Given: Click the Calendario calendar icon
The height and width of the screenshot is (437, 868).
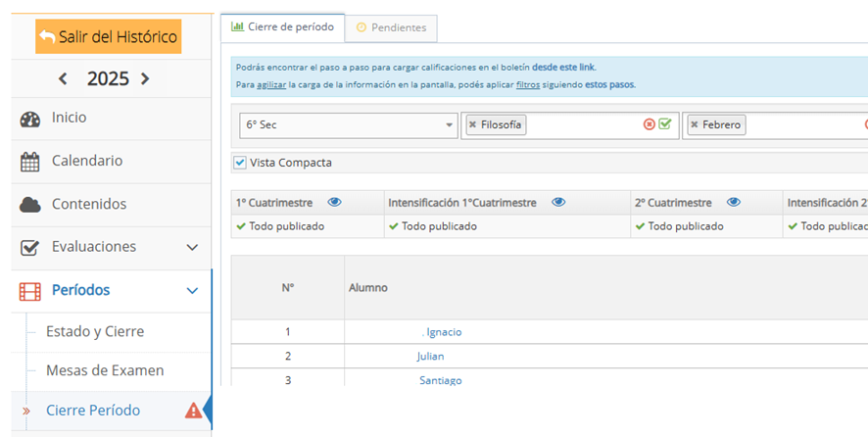Looking at the screenshot, I should point(30,162).
